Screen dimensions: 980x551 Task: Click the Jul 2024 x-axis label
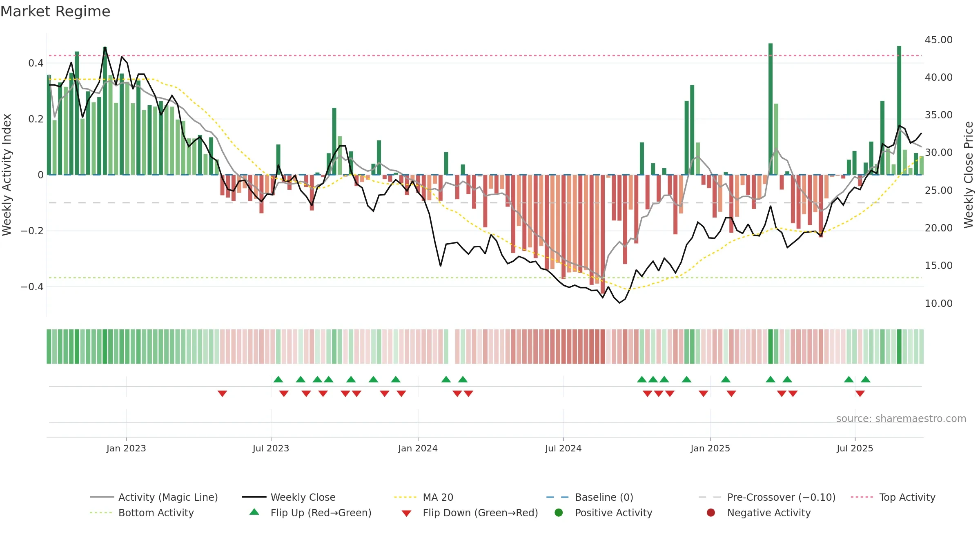coord(563,448)
